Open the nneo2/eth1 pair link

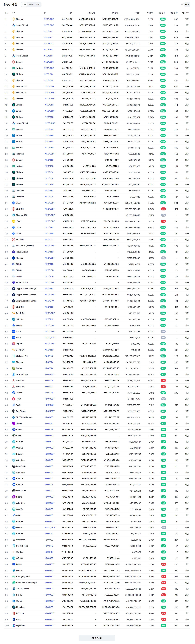coord(50,527)
